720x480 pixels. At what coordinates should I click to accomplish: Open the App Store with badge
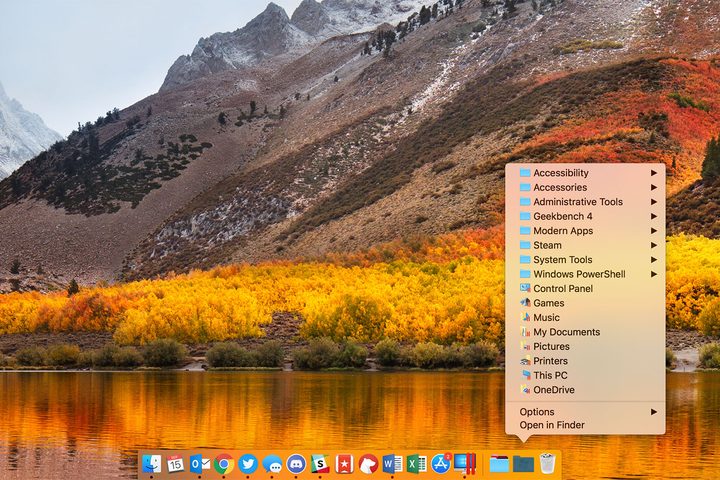(x=441, y=463)
